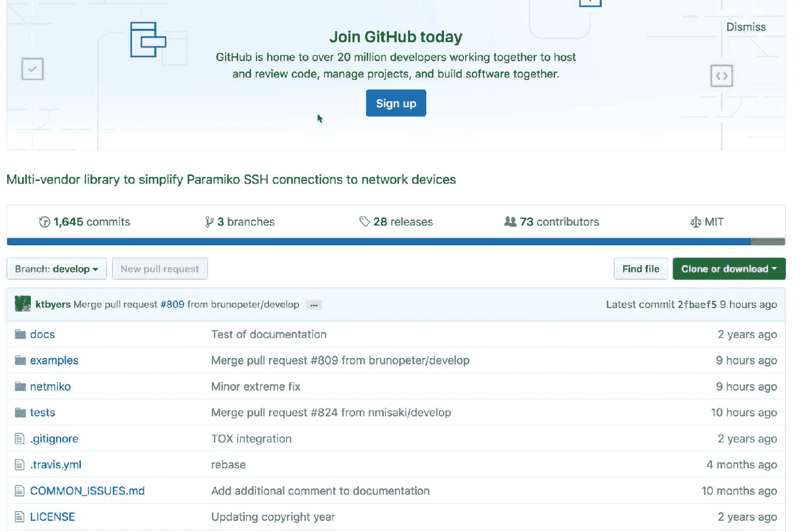Open the .gitignore file

point(54,439)
